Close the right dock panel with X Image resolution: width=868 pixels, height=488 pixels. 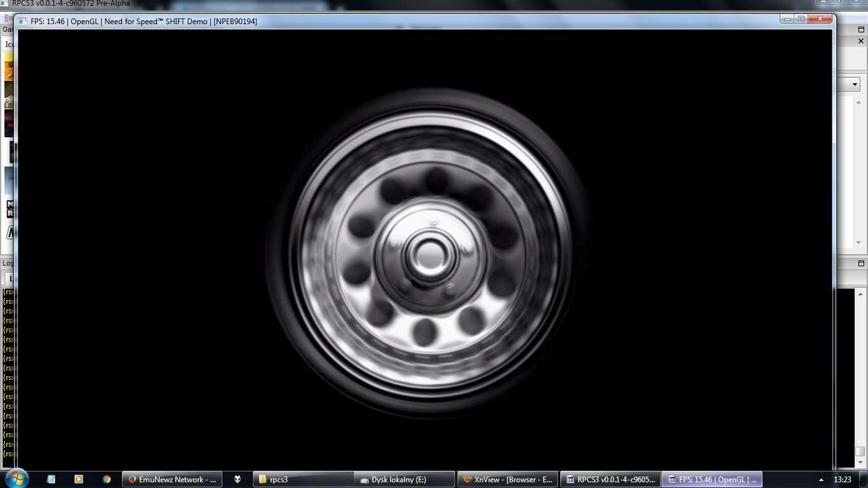tap(862, 41)
